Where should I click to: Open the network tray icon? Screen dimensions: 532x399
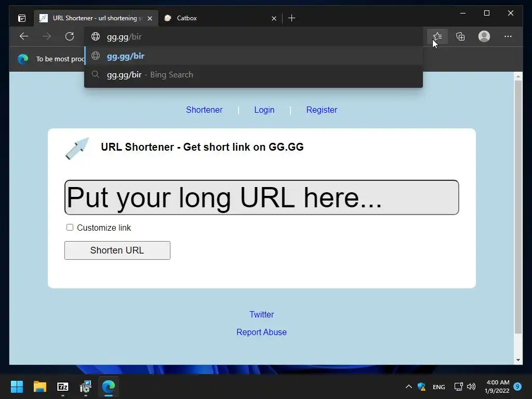pos(458,387)
